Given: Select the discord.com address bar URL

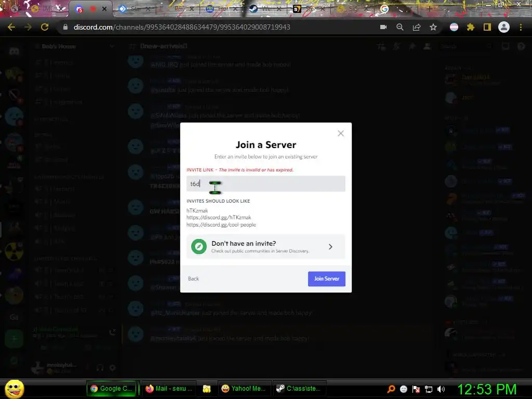Looking at the screenshot, I should coord(182,27).
